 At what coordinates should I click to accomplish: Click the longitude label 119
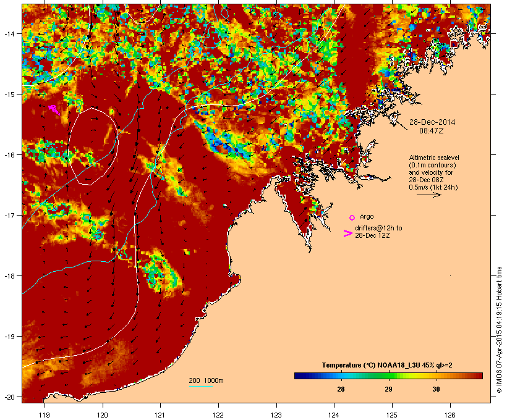[45, 415]
